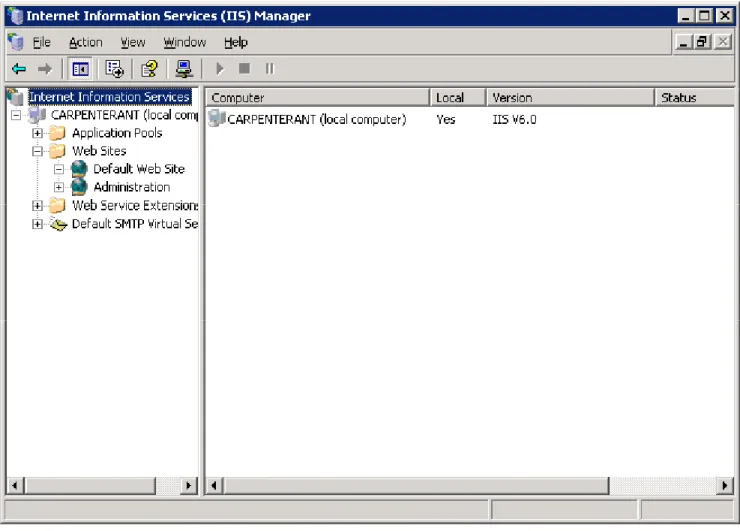
Task: Sort by the Local column header
Action: [458, 98]
